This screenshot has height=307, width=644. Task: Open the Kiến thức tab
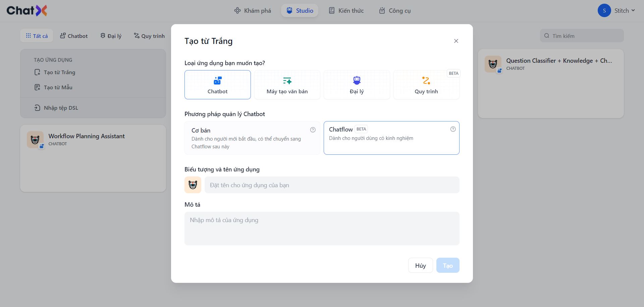[346, 11]
